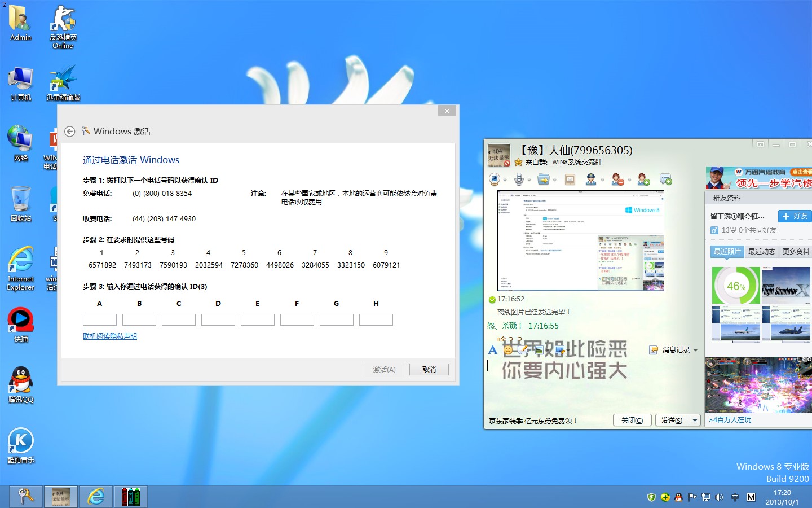The image size is (812, 508).
Task: Select the Internet Explorer desktop shortcut
Action: (x=21, y=268)
